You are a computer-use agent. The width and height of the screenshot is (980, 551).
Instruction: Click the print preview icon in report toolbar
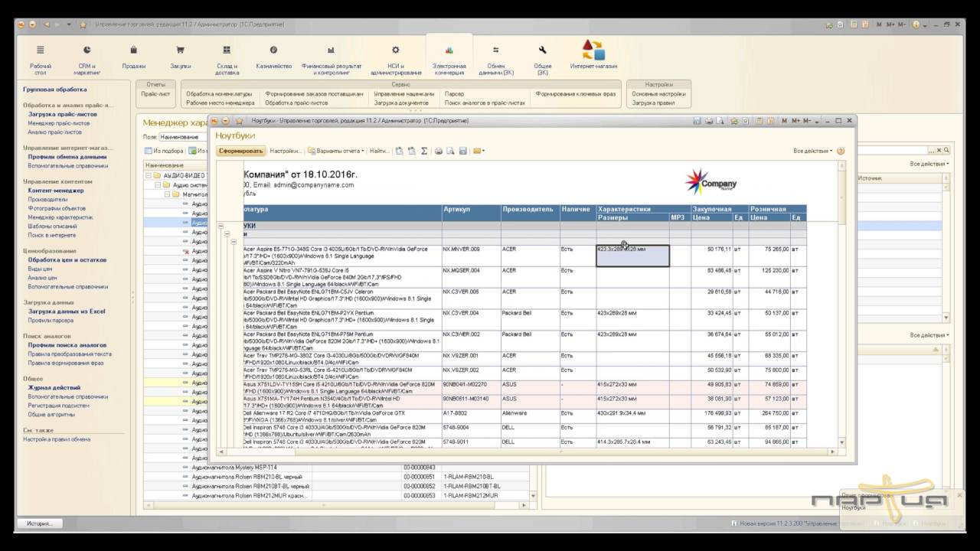pos(450,151)
